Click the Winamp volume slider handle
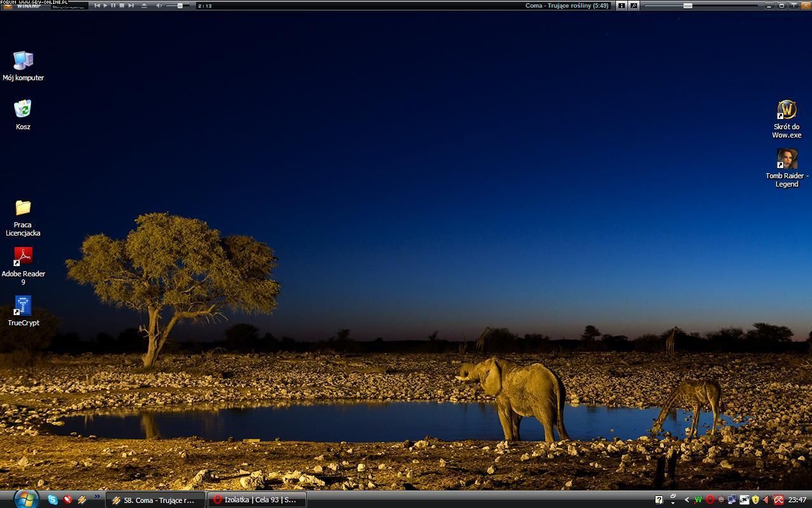The width and height of the screenshot is (812, 508). (180, 5)
